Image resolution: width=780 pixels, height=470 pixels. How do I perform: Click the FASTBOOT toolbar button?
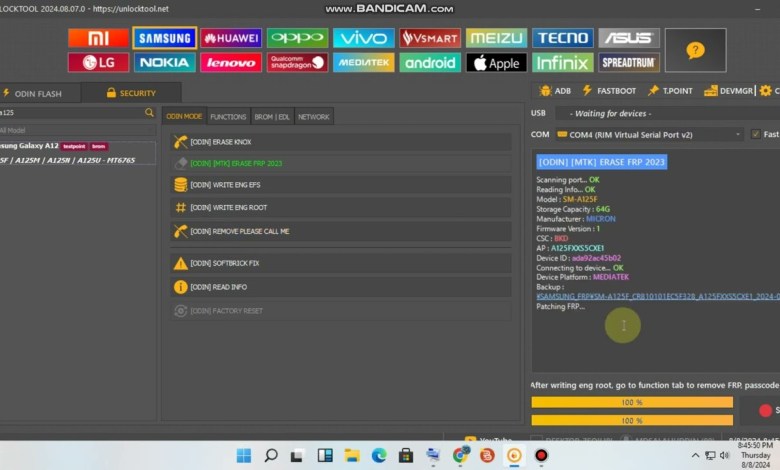tap(609, 91)
